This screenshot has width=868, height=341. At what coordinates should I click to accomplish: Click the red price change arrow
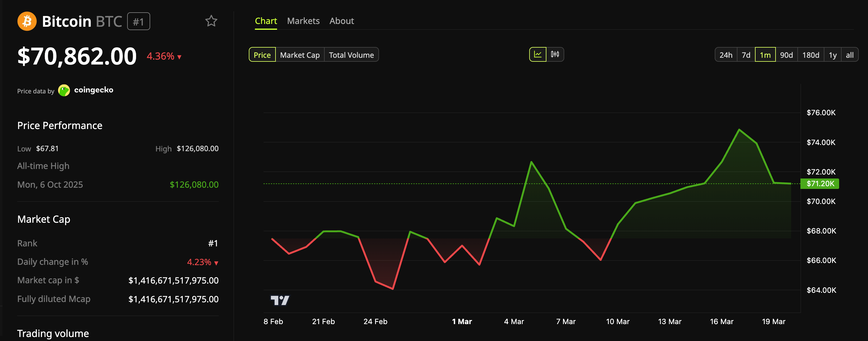click(x=179, y=57)
